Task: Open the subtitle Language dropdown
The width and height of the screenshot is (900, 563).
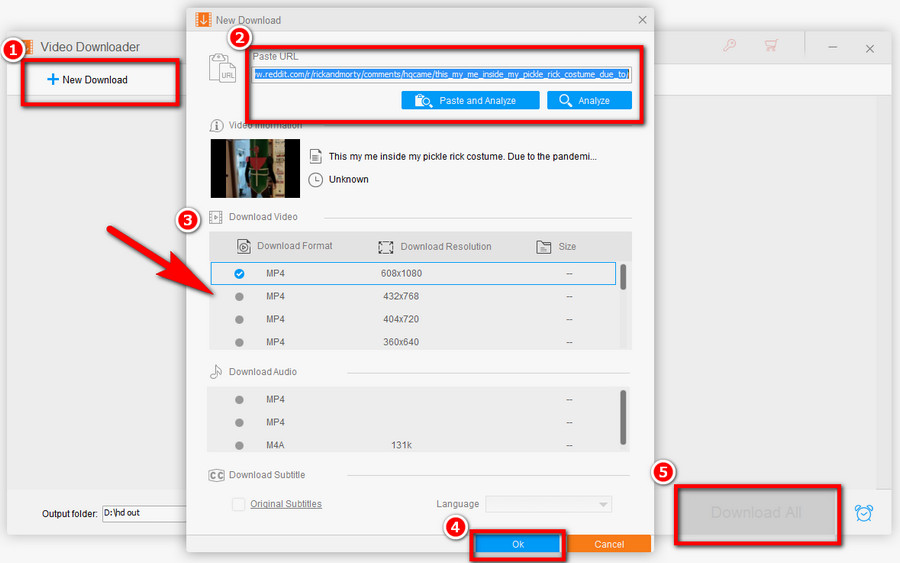Action: pyautogui.click(x=548, y=504)
